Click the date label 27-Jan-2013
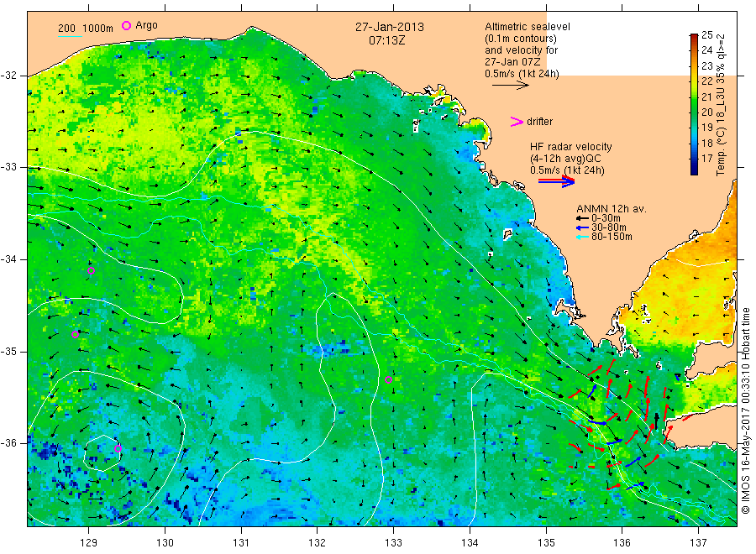756x554 pixels. coord(390,27)
